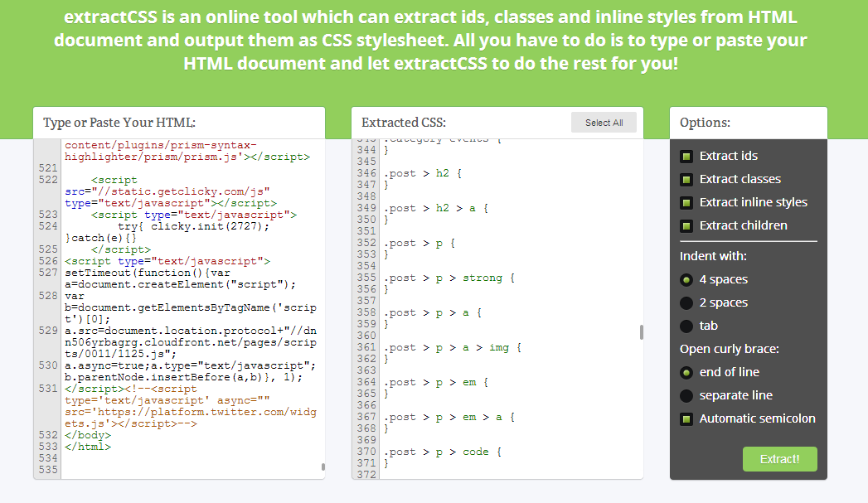Select the 4 spaces indent option
This screenshot has width=868, height=503.
coord(686,279)
